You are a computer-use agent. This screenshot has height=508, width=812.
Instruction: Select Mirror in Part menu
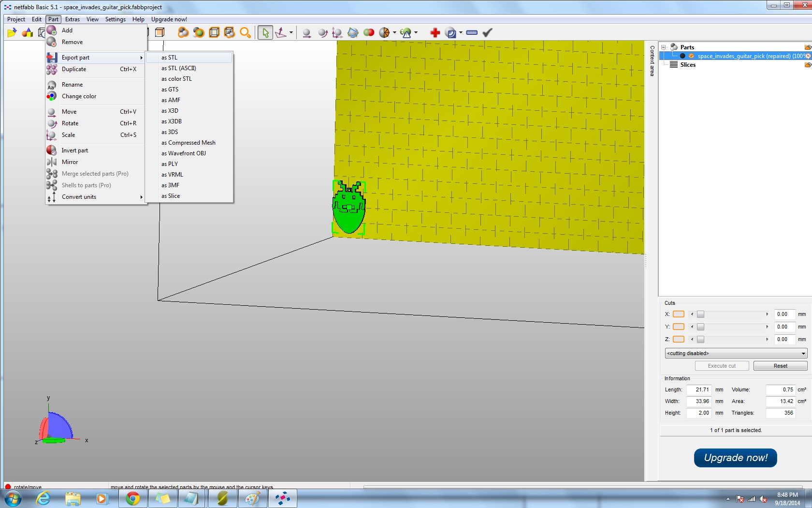pyautogui.click(x=96, y=162)
